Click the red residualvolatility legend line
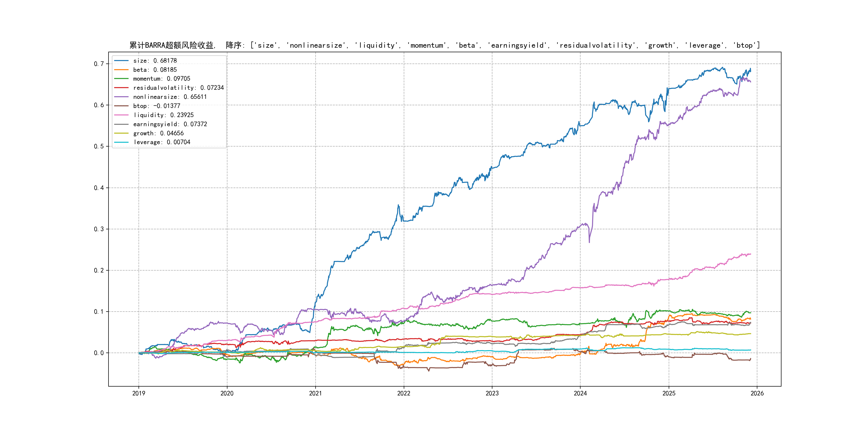The height and width of the screenshot is (434, 868). coord(121,88)
